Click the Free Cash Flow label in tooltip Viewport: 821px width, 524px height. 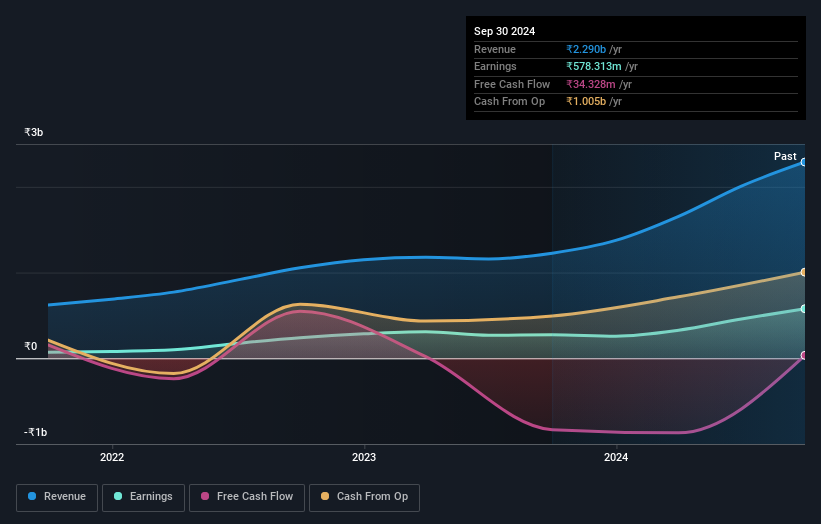(x=512, y=84)
